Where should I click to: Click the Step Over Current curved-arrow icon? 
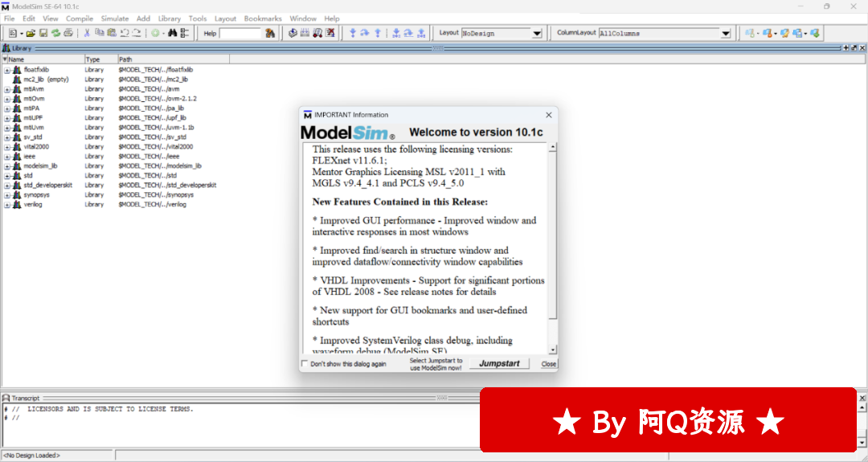[408, 33]
